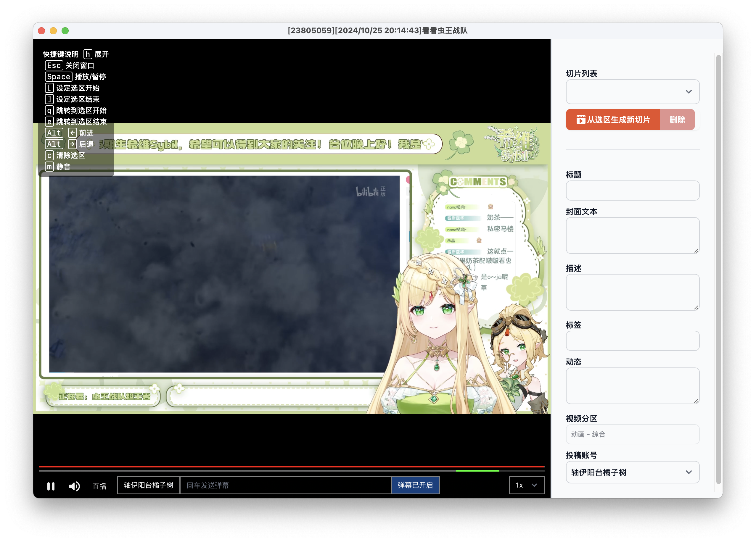This screenshot has height=542, width=756.
Task: Click inside the 标题 title field
Action: [x=632, y=191]
